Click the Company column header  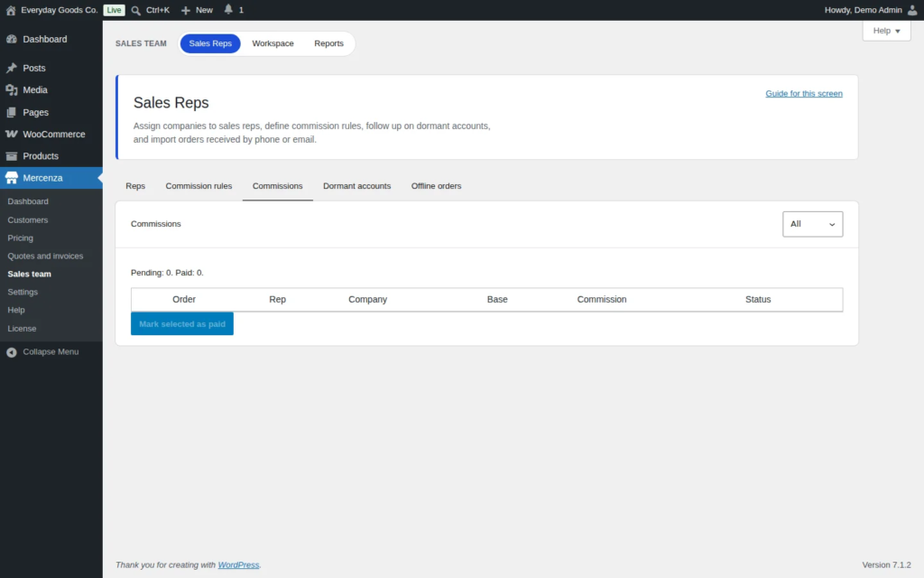[368, 299]
